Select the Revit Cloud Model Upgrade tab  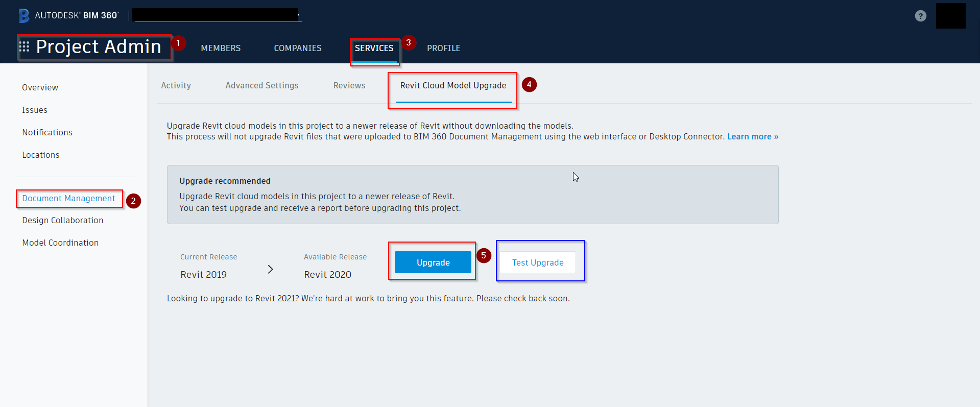click(x=453, y=85)
